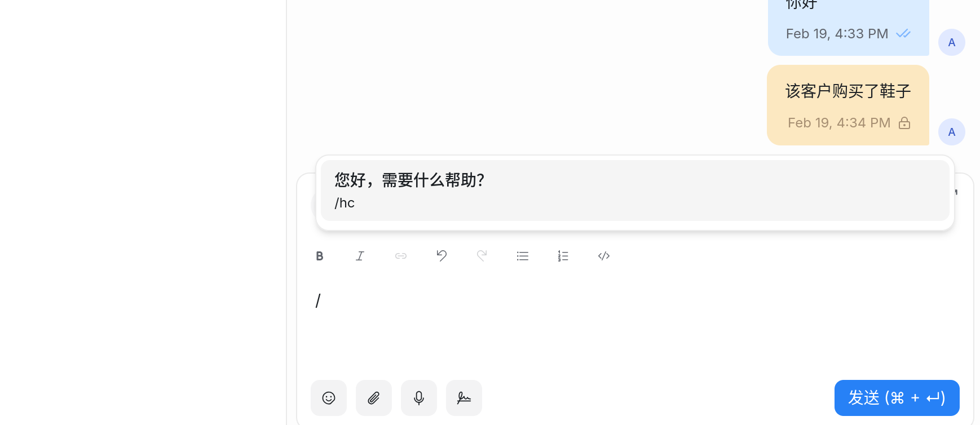Open the emoji picker
This screenshot has height=425, width=980.
click(329, 398)
